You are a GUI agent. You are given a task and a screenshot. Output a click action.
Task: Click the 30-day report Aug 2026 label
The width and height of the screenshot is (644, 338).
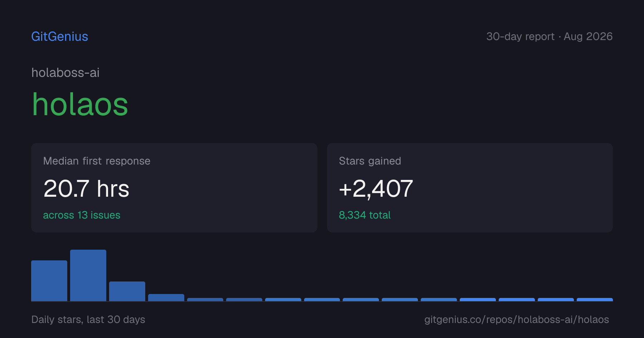[x=549, y=36]
